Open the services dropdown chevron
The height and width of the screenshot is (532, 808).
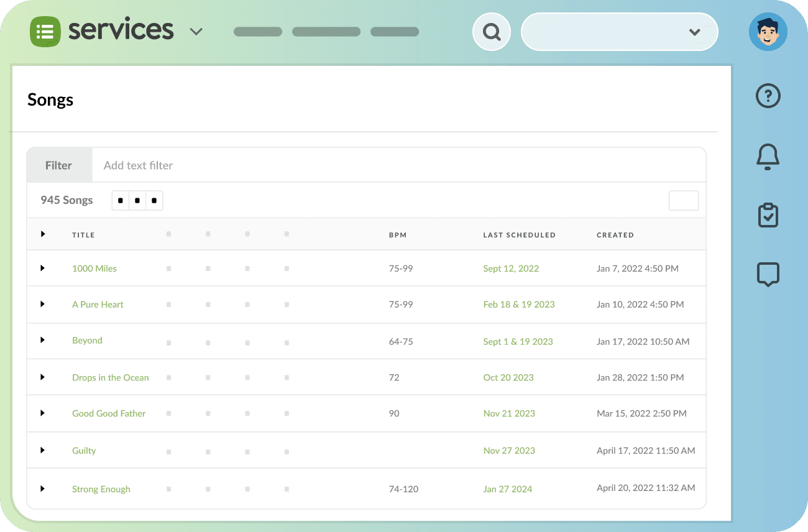[196, 31]
